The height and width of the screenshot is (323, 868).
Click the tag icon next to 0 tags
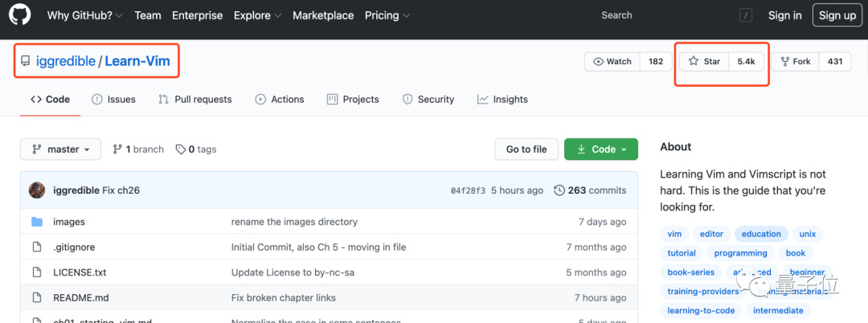[x=181, y=149]
